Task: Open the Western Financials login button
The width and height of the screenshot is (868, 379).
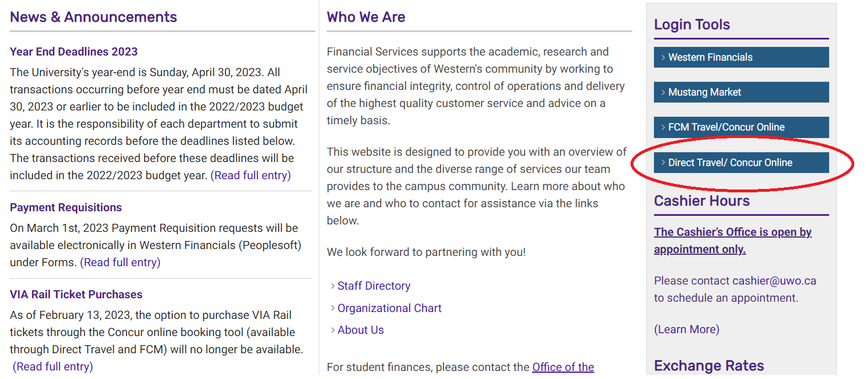Action: click(740, 57)
